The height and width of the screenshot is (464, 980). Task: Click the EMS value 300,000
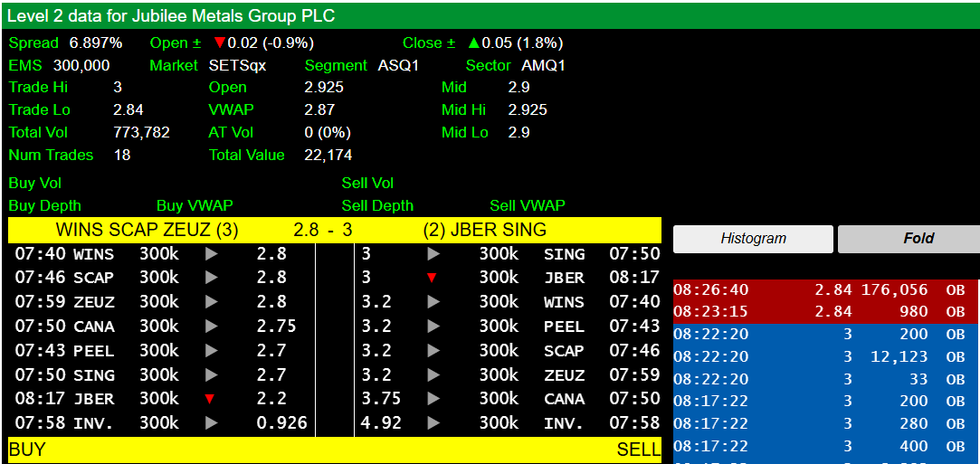point(81,65)
